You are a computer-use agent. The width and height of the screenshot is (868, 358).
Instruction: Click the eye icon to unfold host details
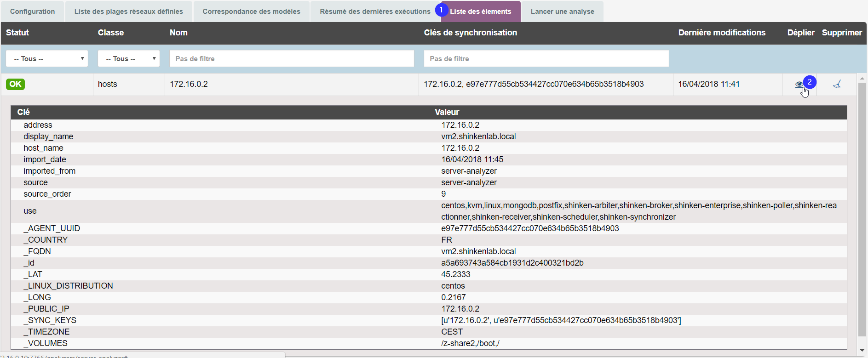click(799, 85)
